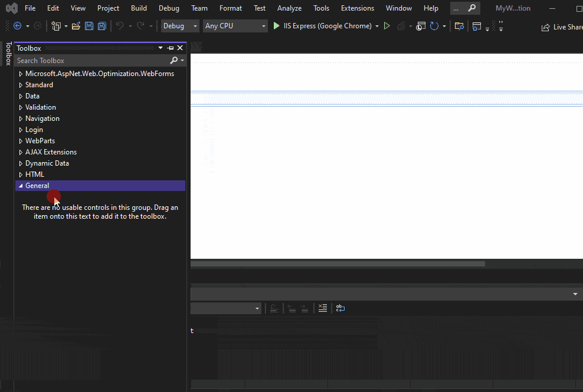Close the Toolbox panel

(180, 48)
